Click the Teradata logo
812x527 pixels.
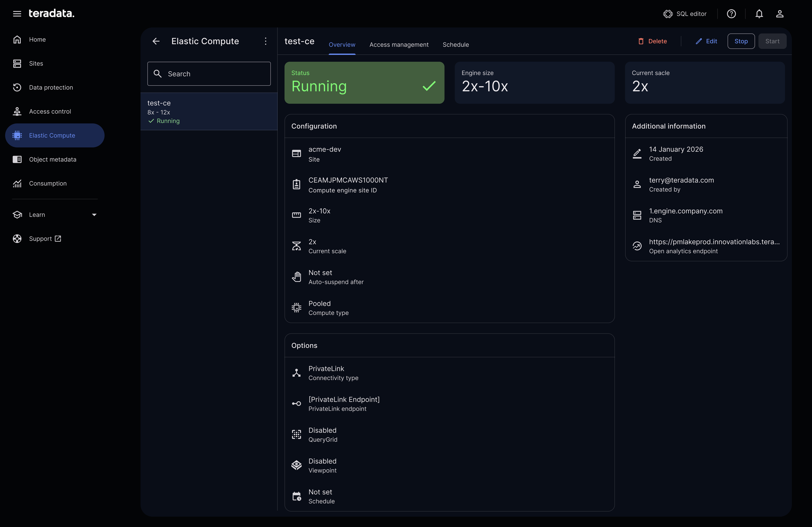[x=52, y=13]
